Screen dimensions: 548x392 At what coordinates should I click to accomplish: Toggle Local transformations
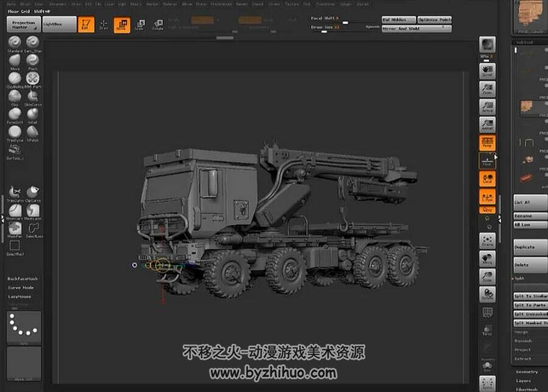pos(487,178)
